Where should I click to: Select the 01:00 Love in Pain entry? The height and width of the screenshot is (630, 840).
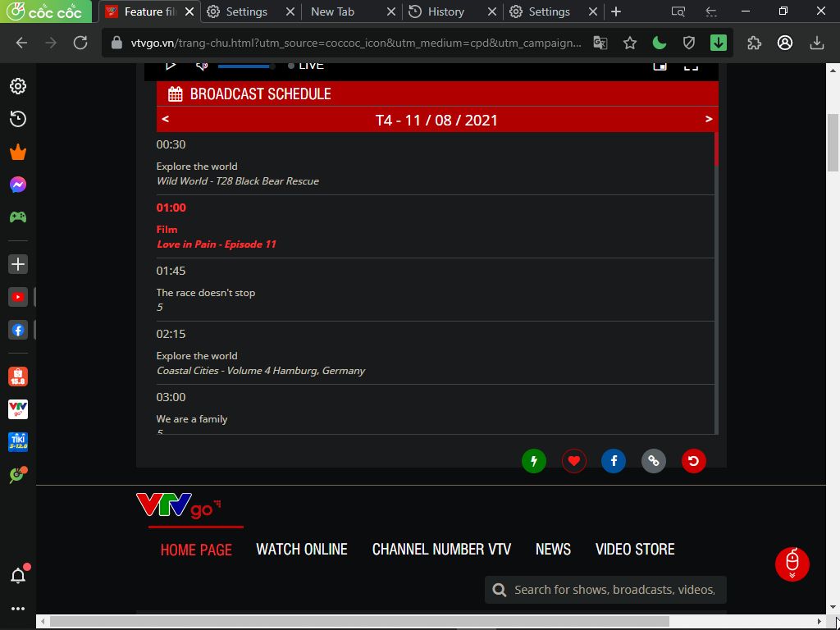(435, 226)
